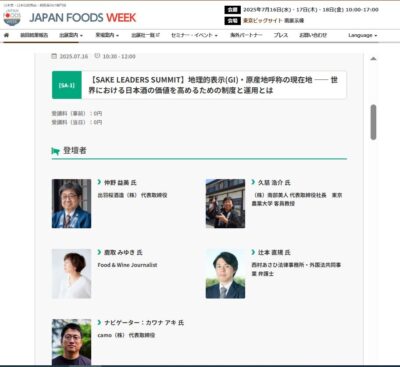Open the 前回結果報告 menu item

pos(34,35)
